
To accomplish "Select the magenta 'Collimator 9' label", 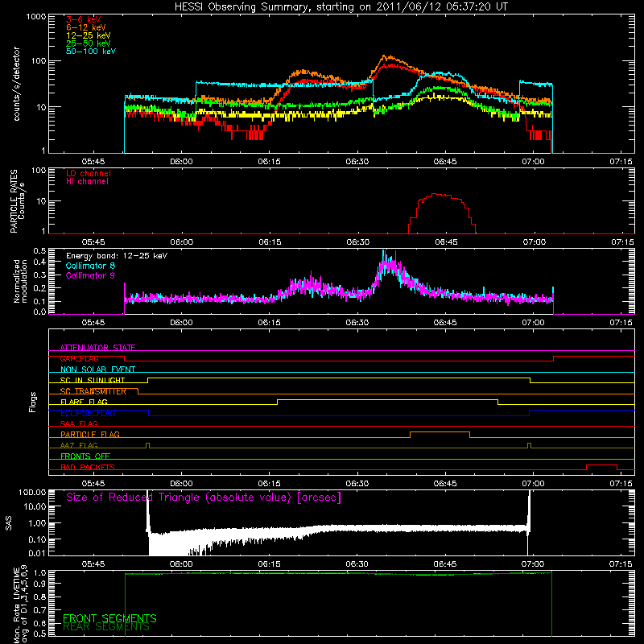I will point(90,275).
